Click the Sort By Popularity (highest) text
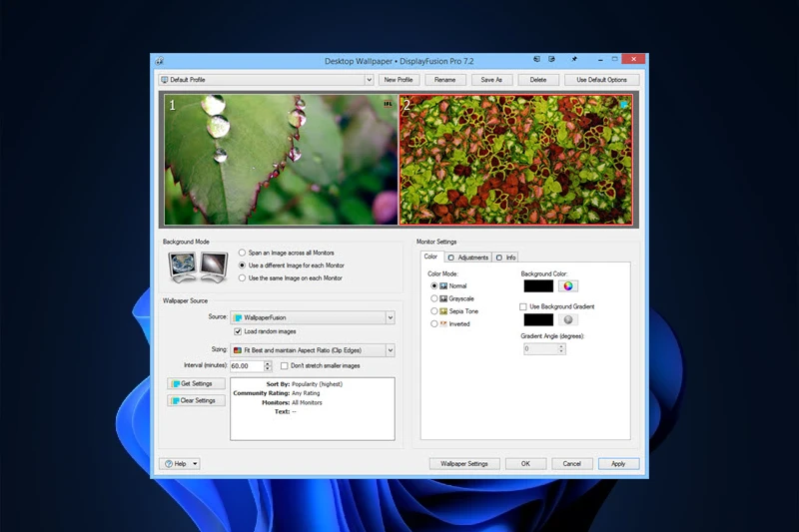This screenshot has width=799, height=532. pos(305,384)
